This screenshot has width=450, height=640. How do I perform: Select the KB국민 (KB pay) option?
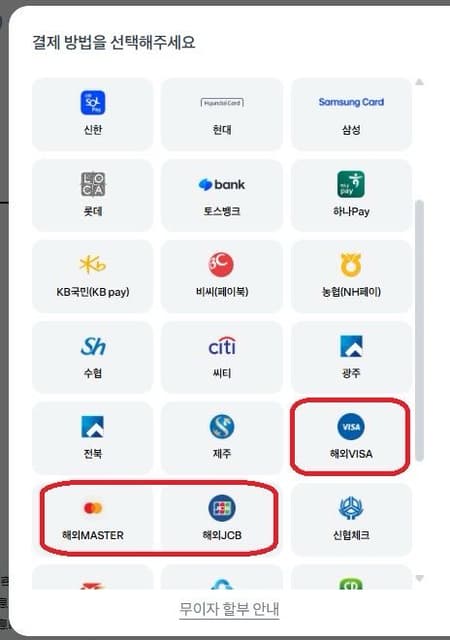(x=93, y=276)
